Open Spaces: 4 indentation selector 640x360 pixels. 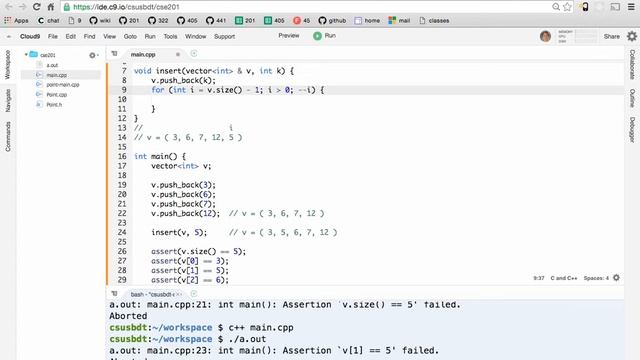(596, 278)
